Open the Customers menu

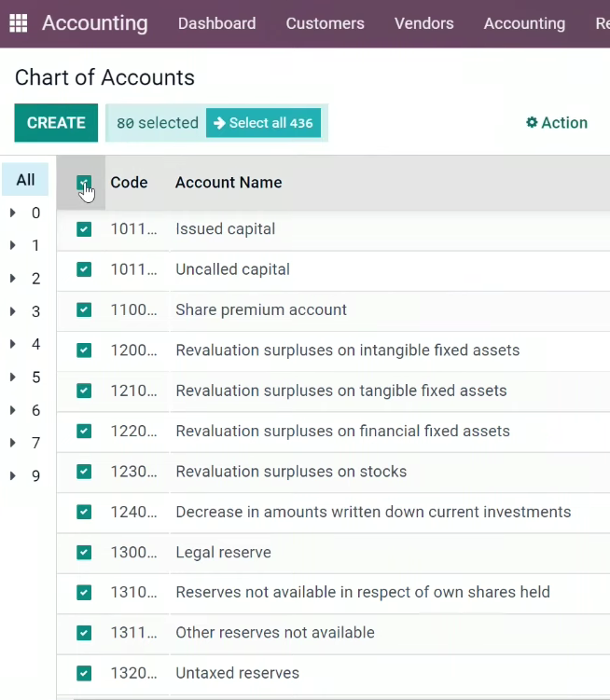pyautogui.click(x=325, y=23)
